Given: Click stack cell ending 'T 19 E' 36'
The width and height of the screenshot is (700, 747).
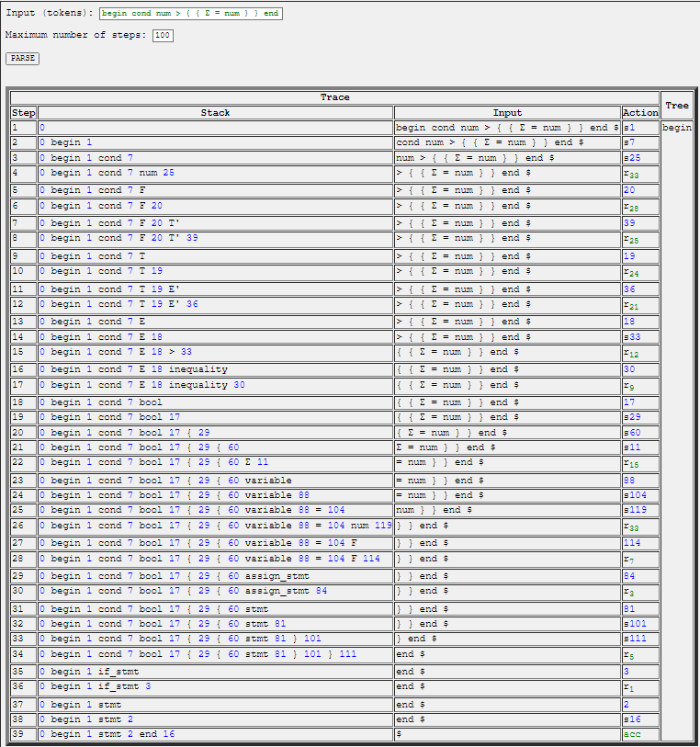Looking at the screenshot, I should pos(215,305).
